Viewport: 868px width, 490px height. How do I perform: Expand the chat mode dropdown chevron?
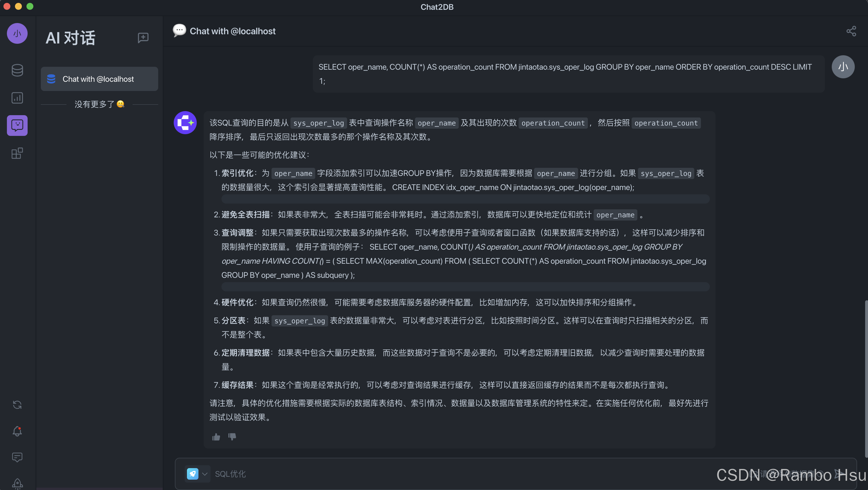(204, 474)
